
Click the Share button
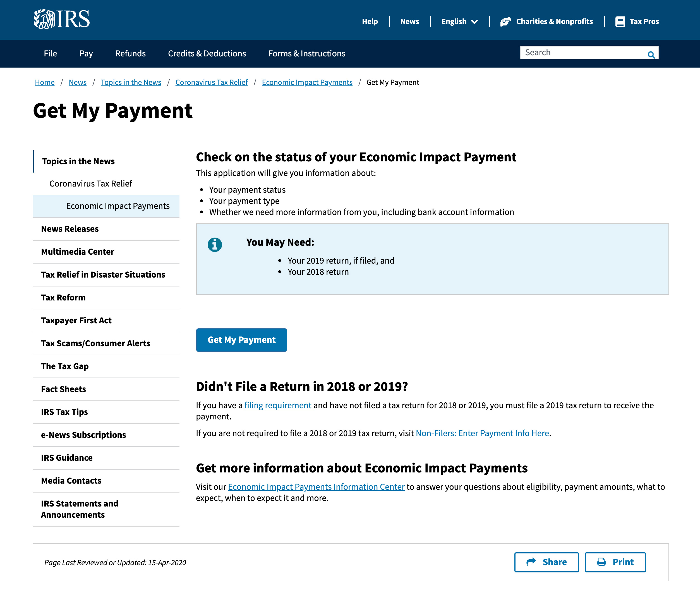point(546,562)
